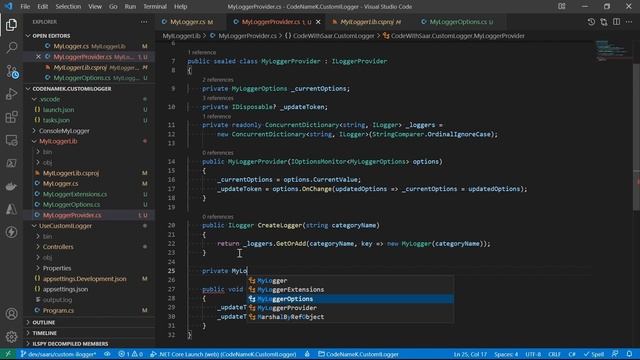Open the Docker view icon
Image resolution: width=640 pixels, height=360 pixels.
pyautogui.click(x=11, y=187)
